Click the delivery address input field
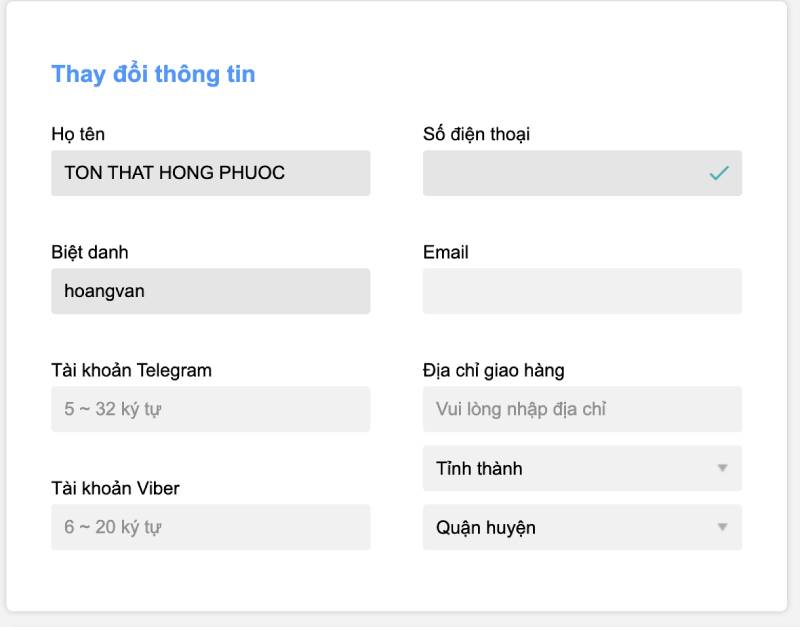The height and width of the screenshot is (627, 800). coord(582,409)
